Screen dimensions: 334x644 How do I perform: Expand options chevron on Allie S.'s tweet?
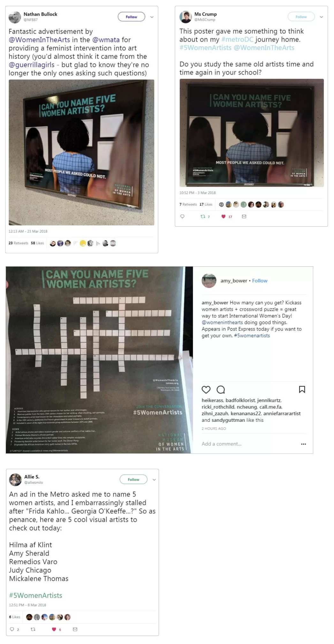pyautogui.click(x=154, y=480)
